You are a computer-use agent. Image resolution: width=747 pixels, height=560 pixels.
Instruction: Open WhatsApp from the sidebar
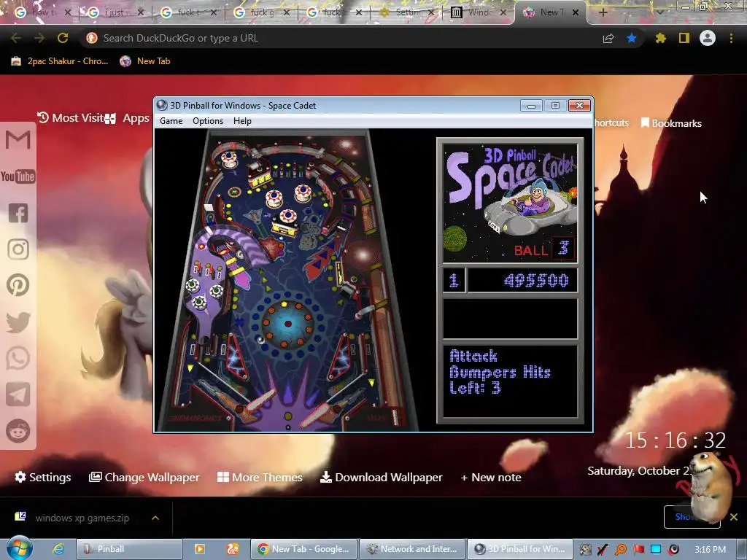[x=18, y=358]
